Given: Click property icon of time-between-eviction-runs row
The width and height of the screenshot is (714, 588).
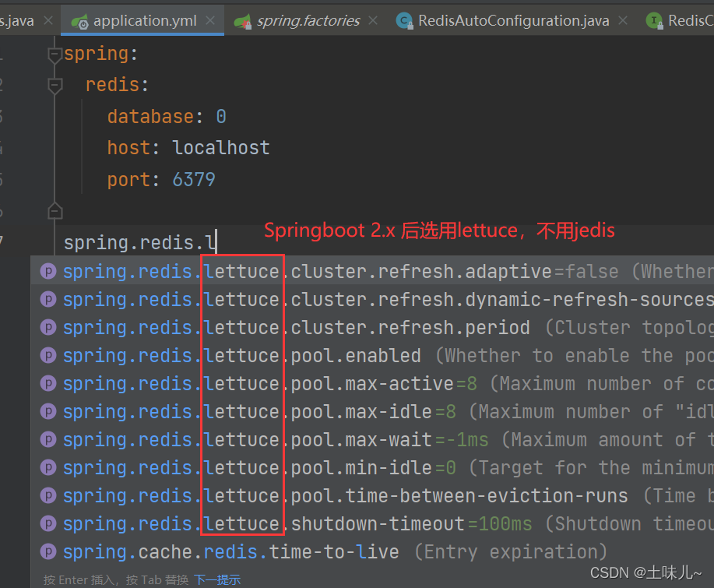Looking at the screenshot, I should point(48,495).
